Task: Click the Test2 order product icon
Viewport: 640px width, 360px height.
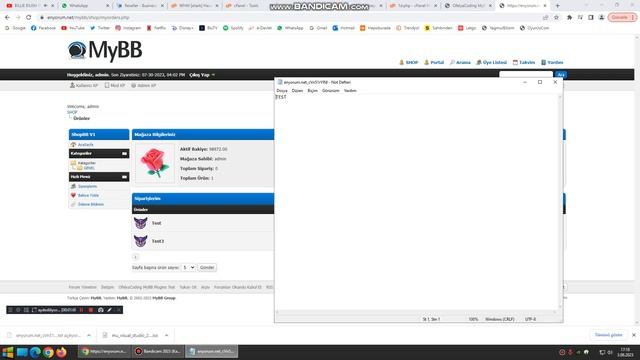Action: [140, 241]
